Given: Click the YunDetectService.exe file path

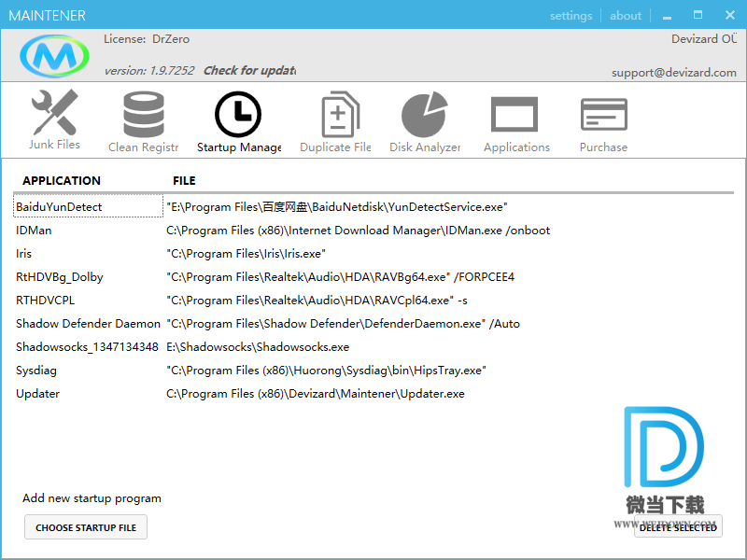Looking at the screenshot, I should [x=336, y=207].
